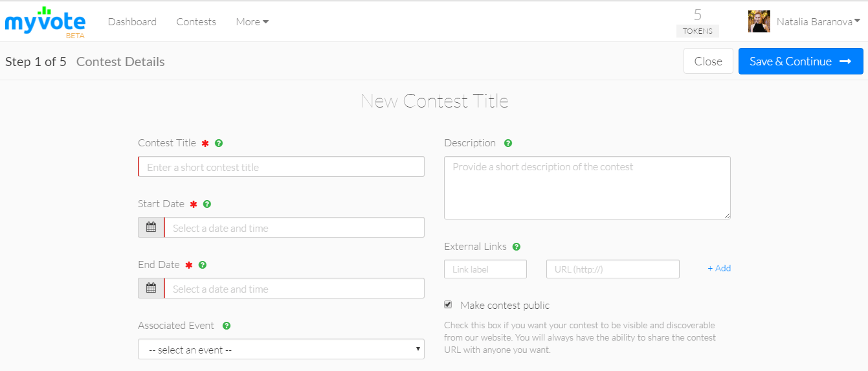Open the Contests menu item

(196, 22)
